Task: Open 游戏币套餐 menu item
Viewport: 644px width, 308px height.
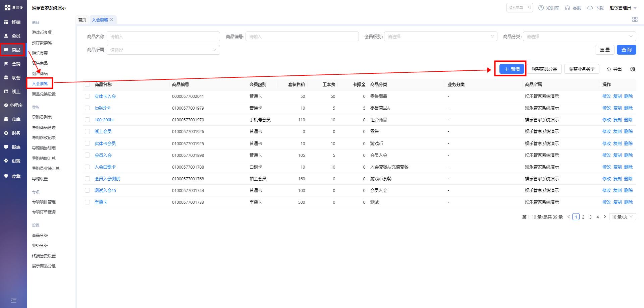Action: [42, 33]
